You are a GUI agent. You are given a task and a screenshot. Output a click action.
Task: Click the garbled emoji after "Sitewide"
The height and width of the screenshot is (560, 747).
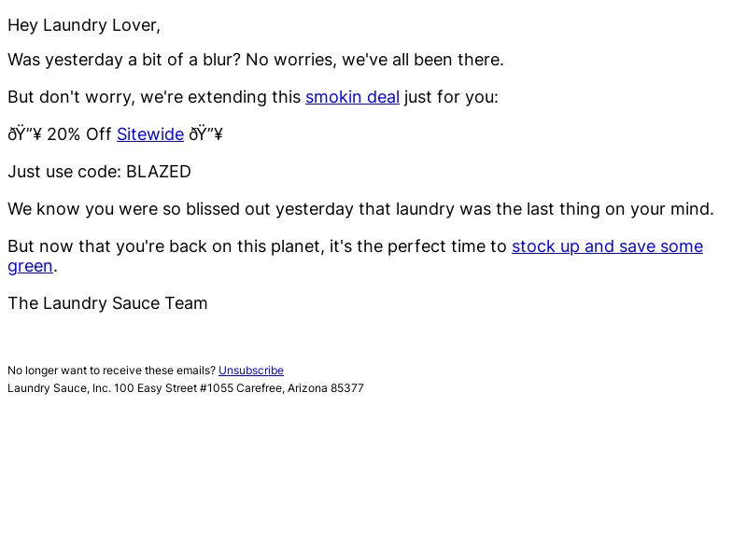[205, 134]
